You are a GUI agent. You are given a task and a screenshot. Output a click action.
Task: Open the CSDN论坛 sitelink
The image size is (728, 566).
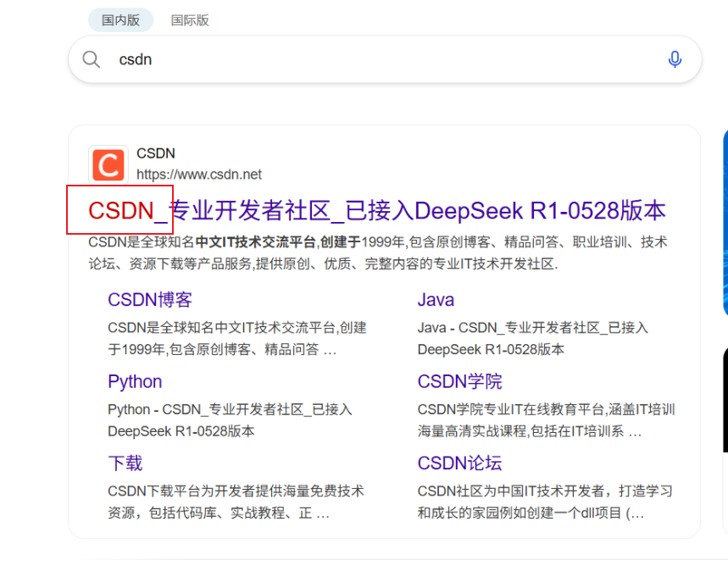459,463
